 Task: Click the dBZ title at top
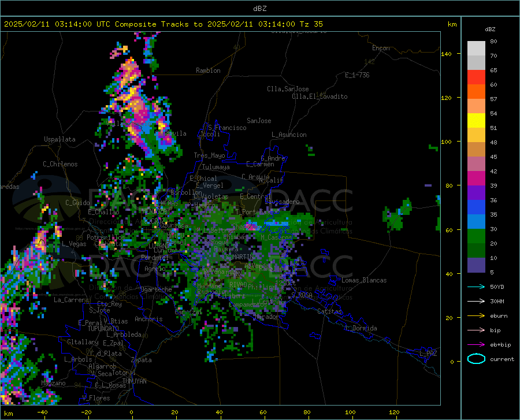click(x=259, y=9)
